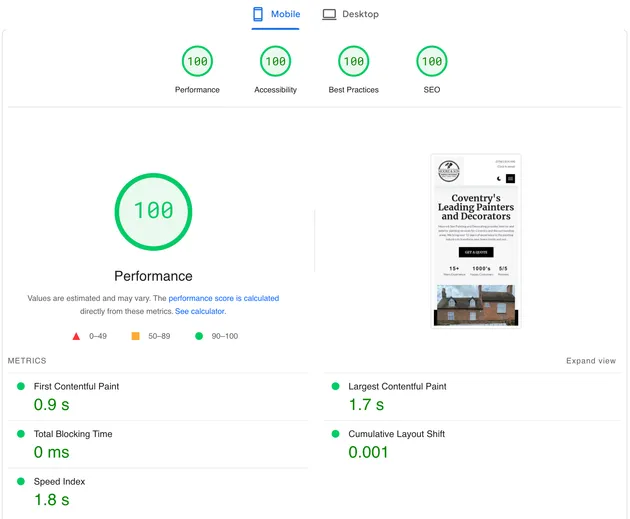
Task: Expand the First Contentful Paint metric
Action: [x=77, y=386]
